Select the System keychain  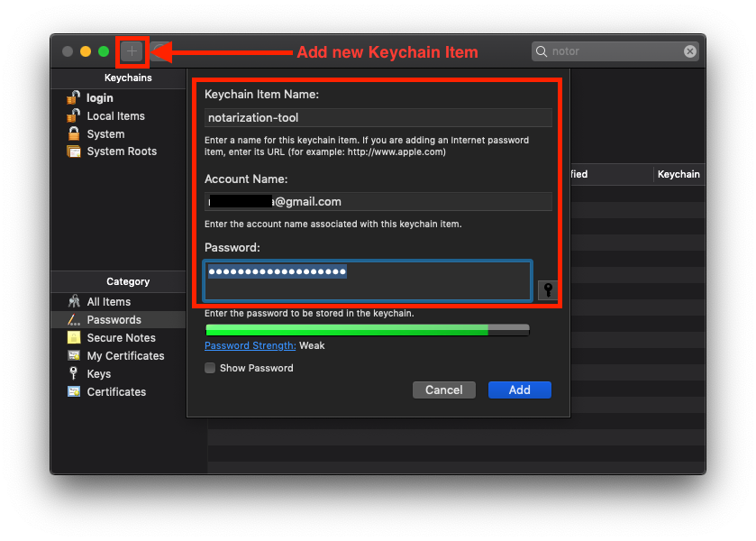(x=105, y=134)
